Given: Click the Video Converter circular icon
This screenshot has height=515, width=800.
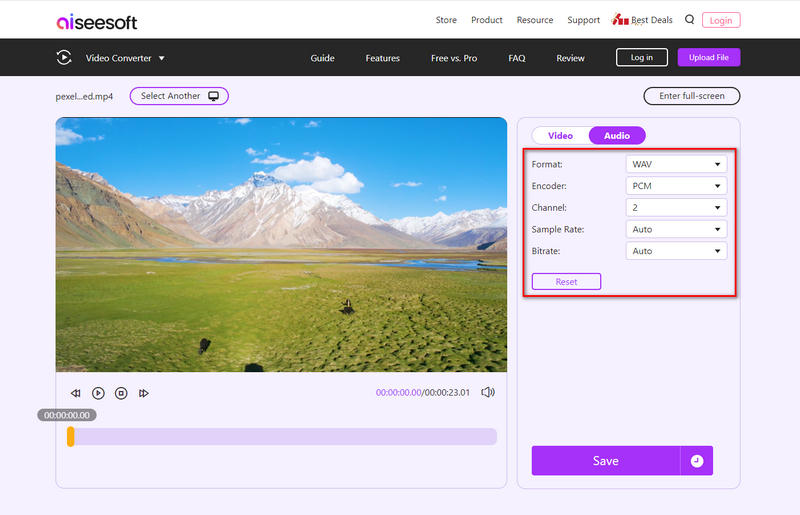Looking at the screenshot, I should 64,58.
